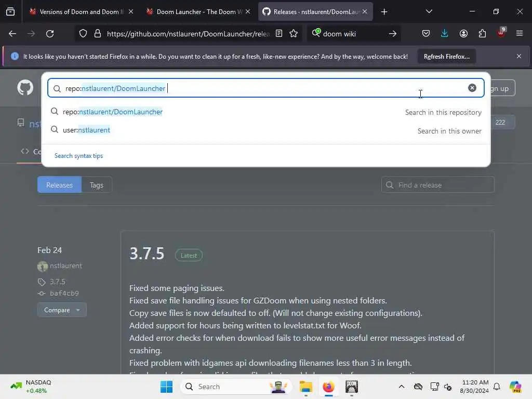Open the Firefox View tab list icon
Screen dimensions: 532x399
(10, 12)
